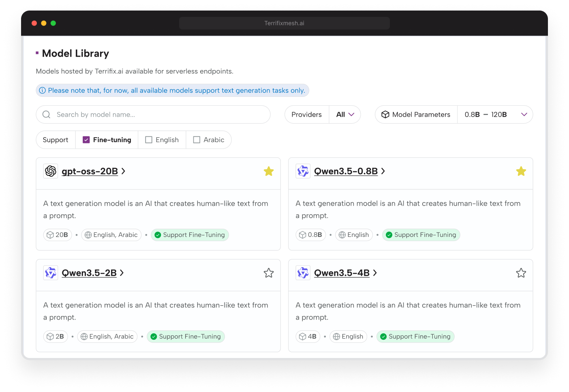569x392 pixels.
Task: Click the OpenAI logo on gpt-oss-20B card
Action: [x=51, y=171]
